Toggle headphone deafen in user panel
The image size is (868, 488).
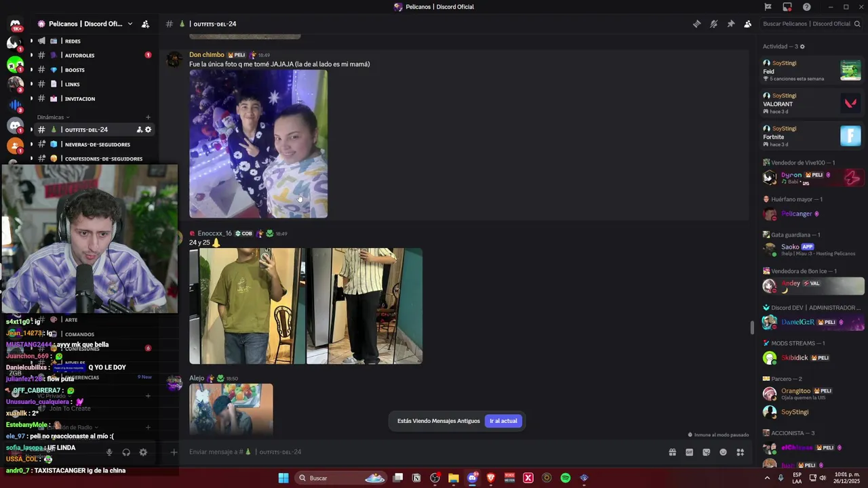click(126, 452)
